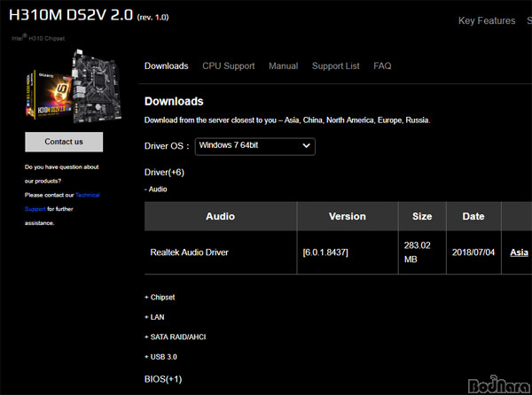This screenshot has width=532, height=395.
Task: Open the FAQ tab
Action: coord(382,66)
